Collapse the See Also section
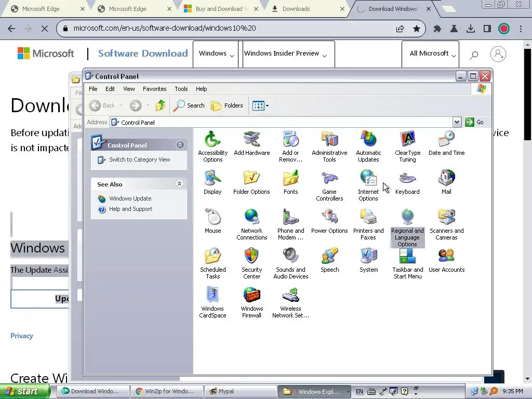 pyautogui.click(x=179, y=184)
